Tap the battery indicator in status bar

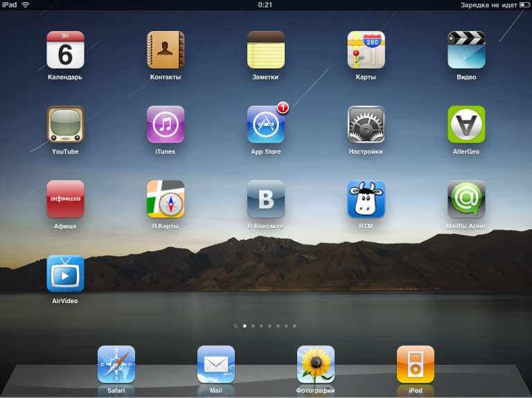pyautogui.click(x=523, y=5)
